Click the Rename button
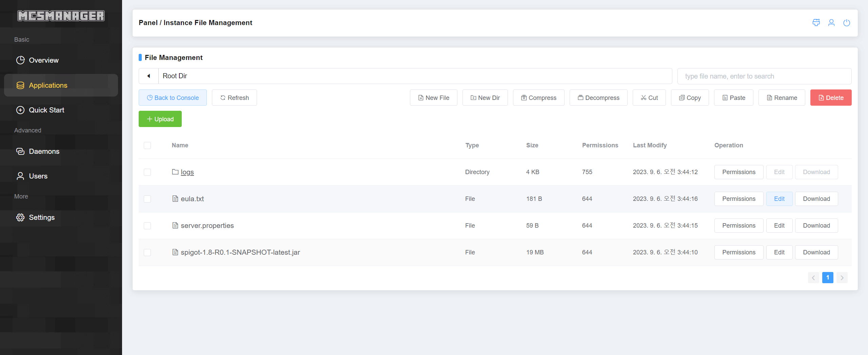Screen dimensions: 868x355 coord(782,98)
